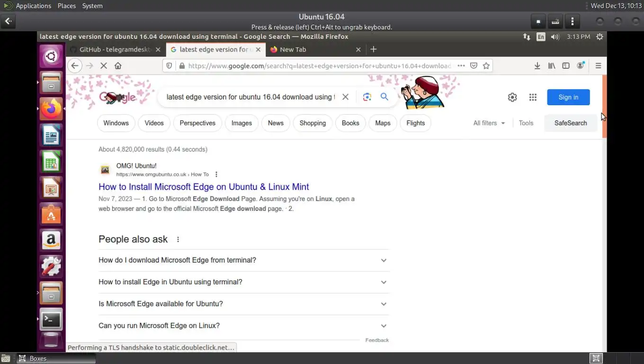
Task: Filter results by News
Action: (276, 123)
